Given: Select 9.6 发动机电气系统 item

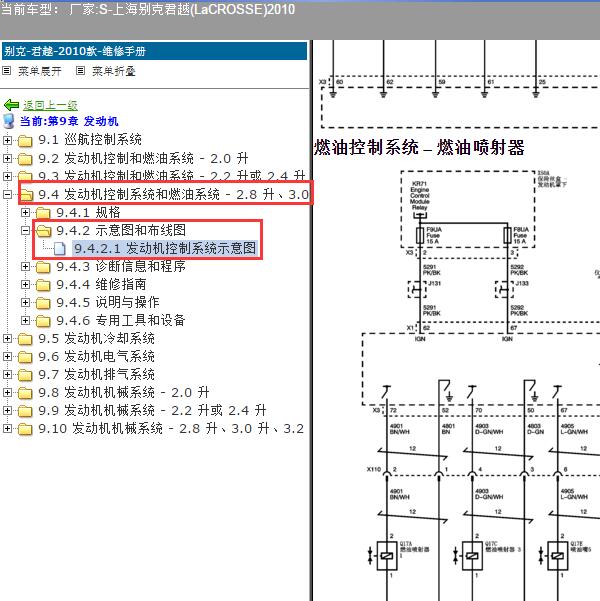Looking at the screenshot, I should 97,356.
